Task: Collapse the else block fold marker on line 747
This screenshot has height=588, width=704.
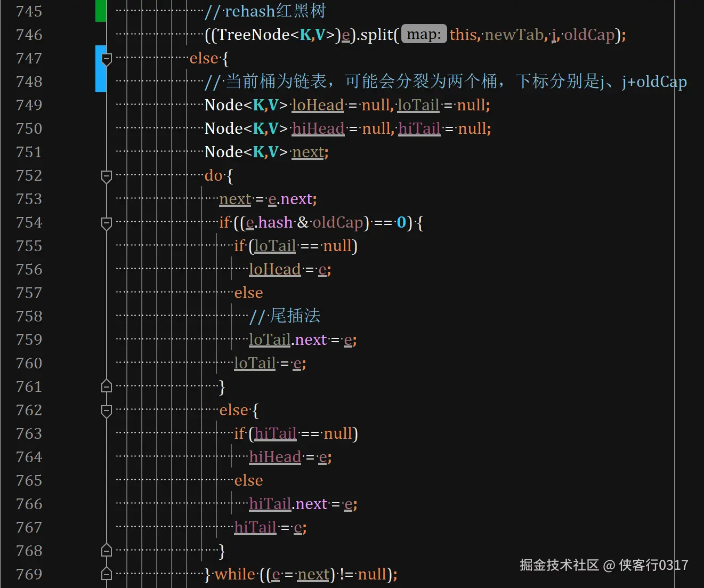Action: (x=107, y=59)
